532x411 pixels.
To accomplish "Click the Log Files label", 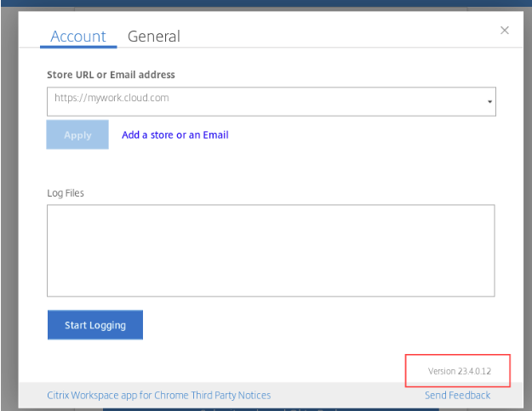I will tap(66, 192).
